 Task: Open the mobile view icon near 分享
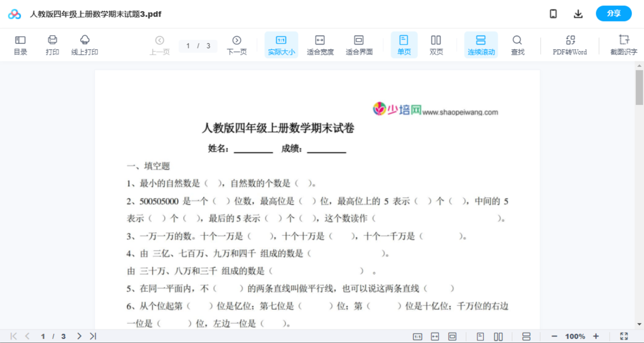point(553,13)
